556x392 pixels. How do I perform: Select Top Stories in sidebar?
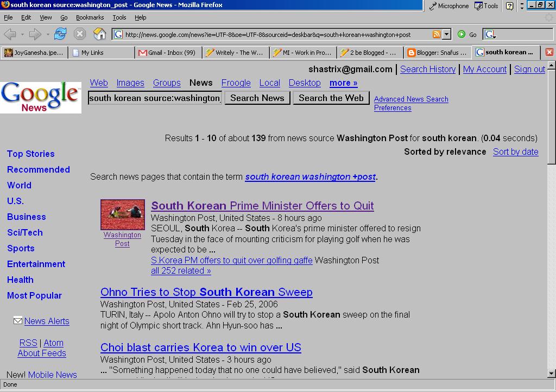31,154
